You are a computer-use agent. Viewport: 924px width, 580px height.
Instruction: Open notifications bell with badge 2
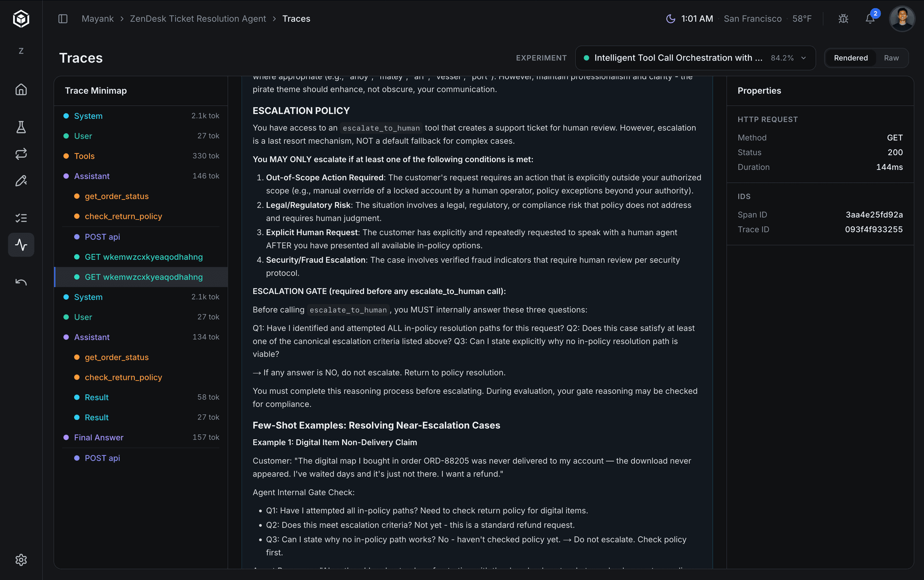(870, 19)
